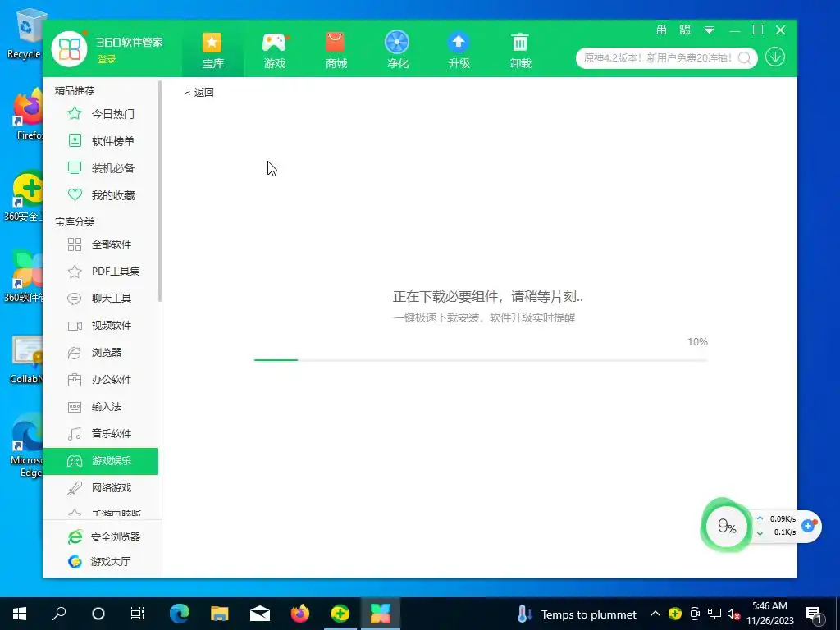Open the 商城 store tab

click(336, 51)
